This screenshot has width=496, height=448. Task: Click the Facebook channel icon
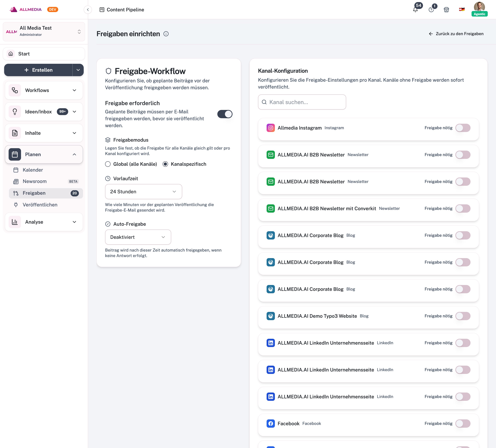coord(271,423)
